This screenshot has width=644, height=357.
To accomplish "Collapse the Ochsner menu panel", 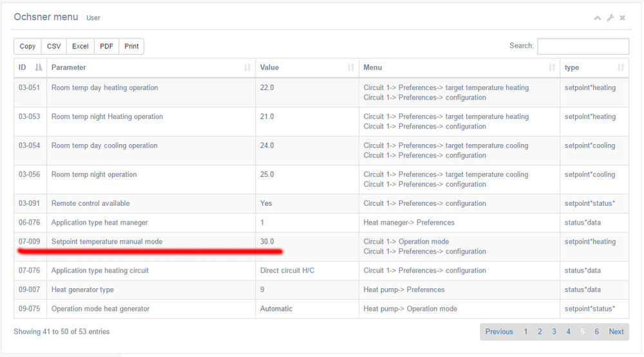I will click(598, 18).
